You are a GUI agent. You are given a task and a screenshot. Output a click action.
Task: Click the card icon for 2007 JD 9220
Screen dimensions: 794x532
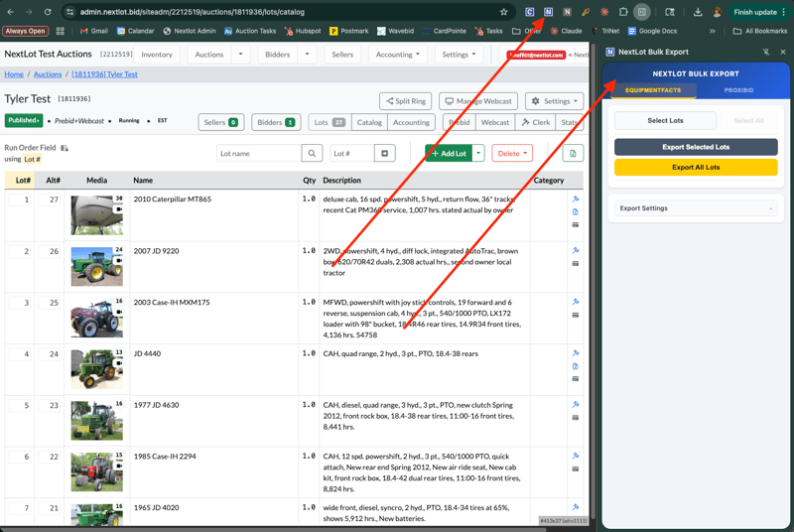pos(576,263)
